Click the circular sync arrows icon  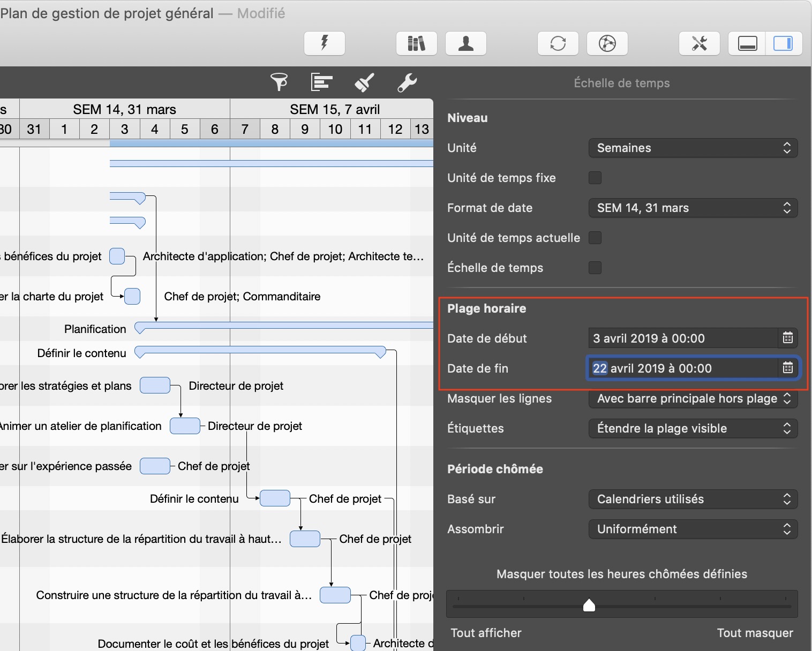[558, 43]
